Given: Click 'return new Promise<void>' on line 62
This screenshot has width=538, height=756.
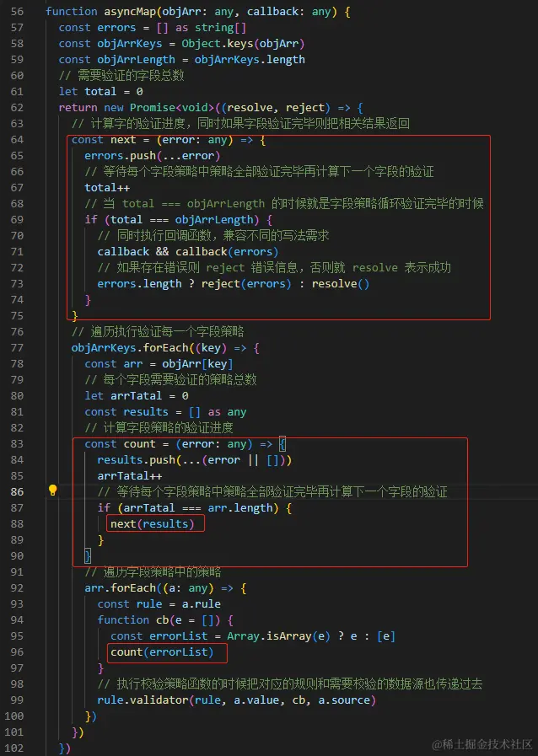Looking at the screenshot, I should point(137,108).
